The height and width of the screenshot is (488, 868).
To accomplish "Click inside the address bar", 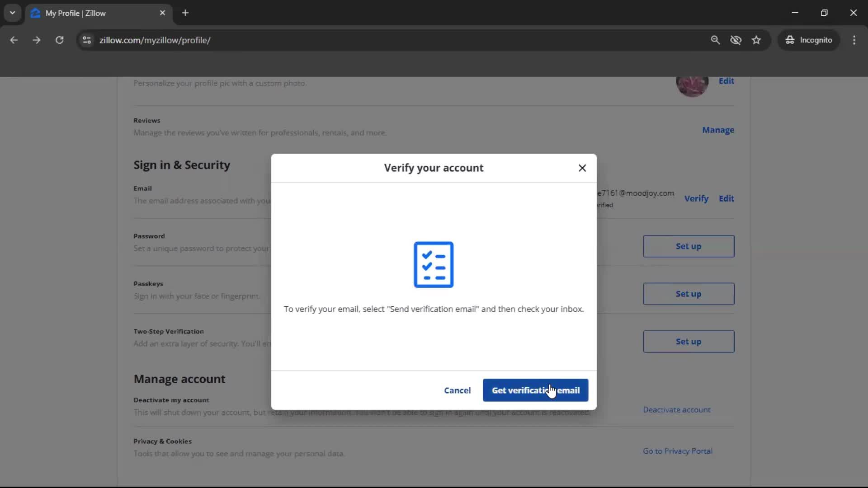I will point(316,40).
